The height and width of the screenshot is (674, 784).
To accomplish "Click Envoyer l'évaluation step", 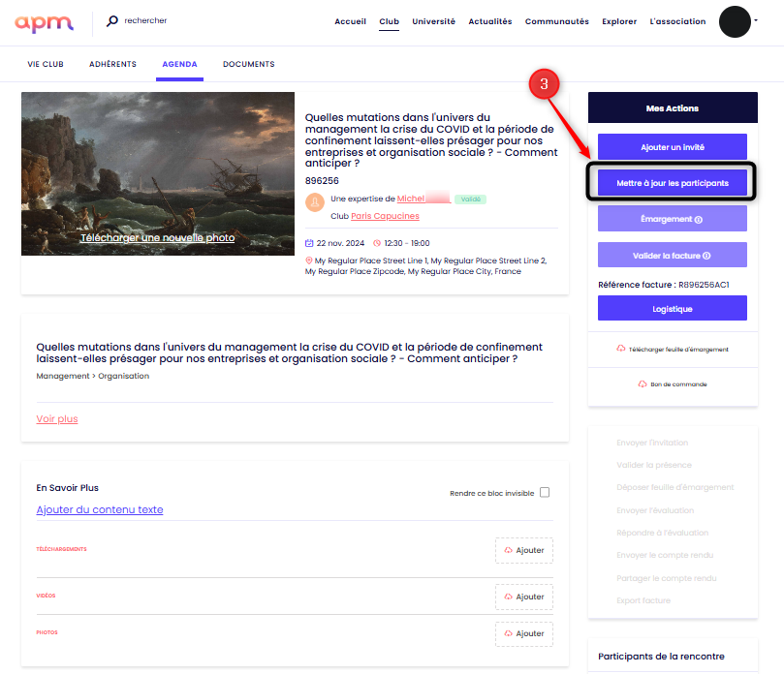I will click(655, 510).
